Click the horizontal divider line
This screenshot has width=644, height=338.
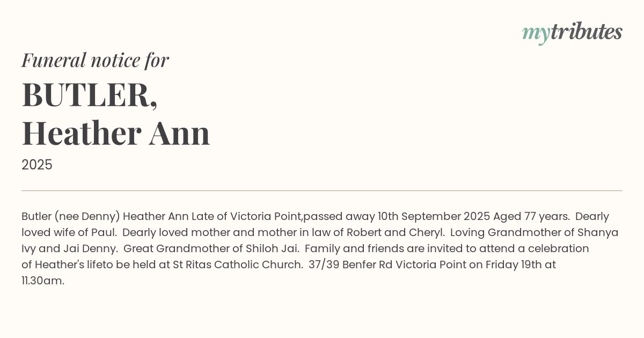click(322, 190)
